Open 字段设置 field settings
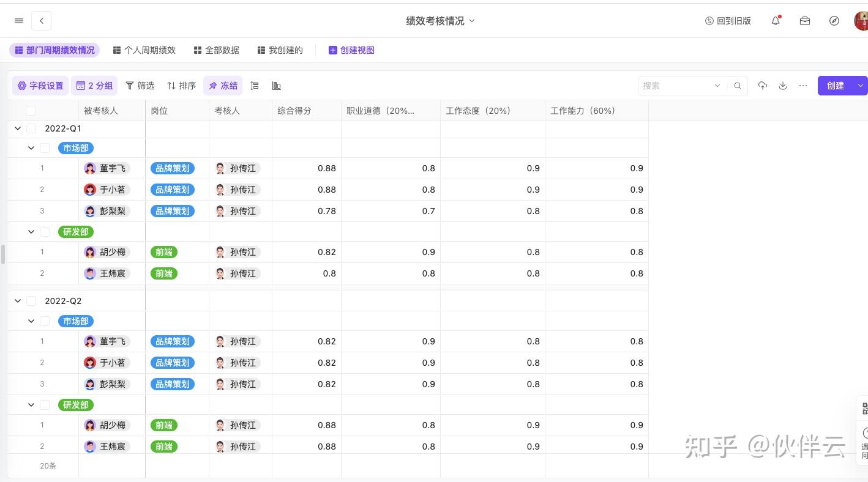Image resolution: width=868 pixels, height=482 pixels. [40, 86]
